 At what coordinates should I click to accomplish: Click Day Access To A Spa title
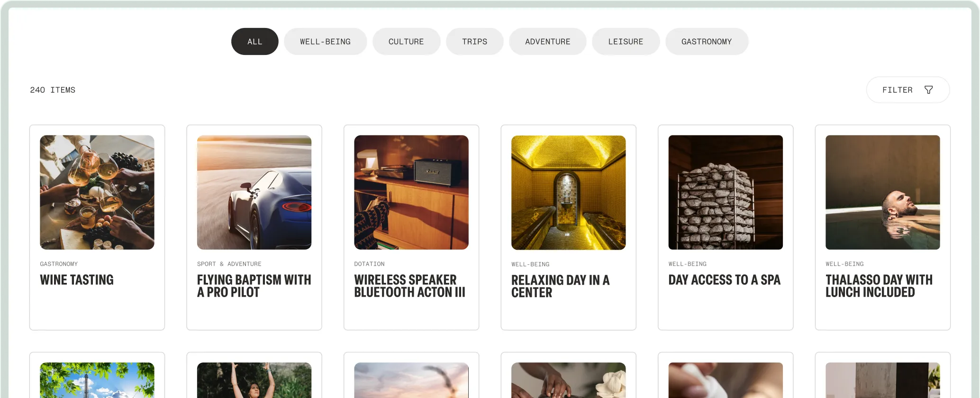(725, 280)
